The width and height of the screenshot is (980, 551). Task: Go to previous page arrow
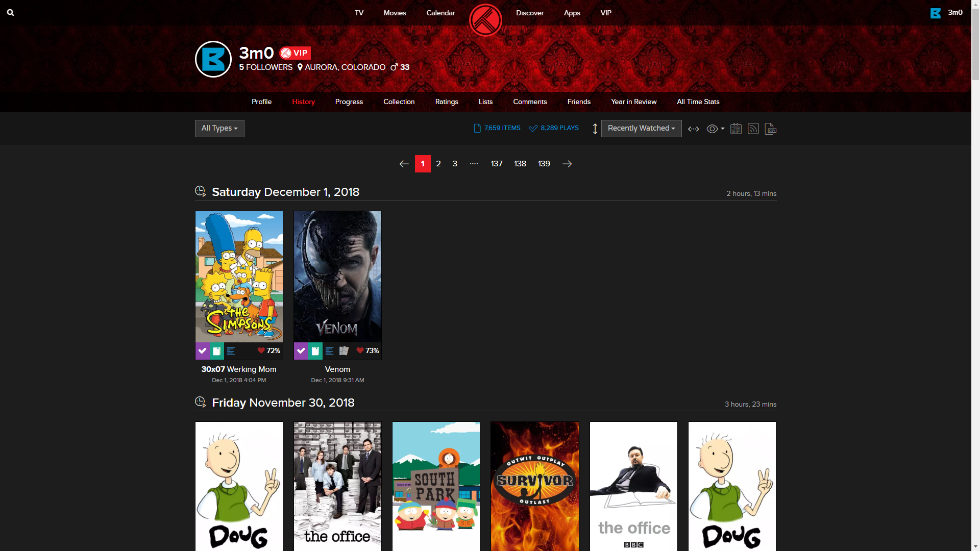tap(404, 164)
